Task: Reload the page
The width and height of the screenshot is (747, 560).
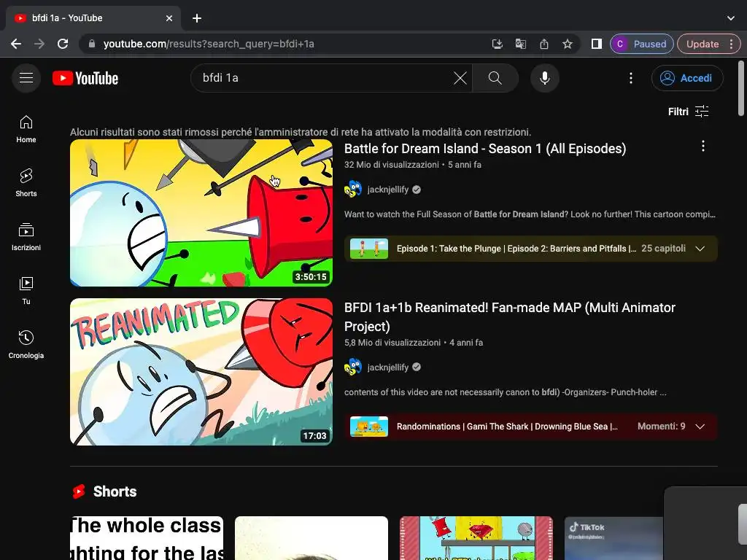Action: pos(63,44)
